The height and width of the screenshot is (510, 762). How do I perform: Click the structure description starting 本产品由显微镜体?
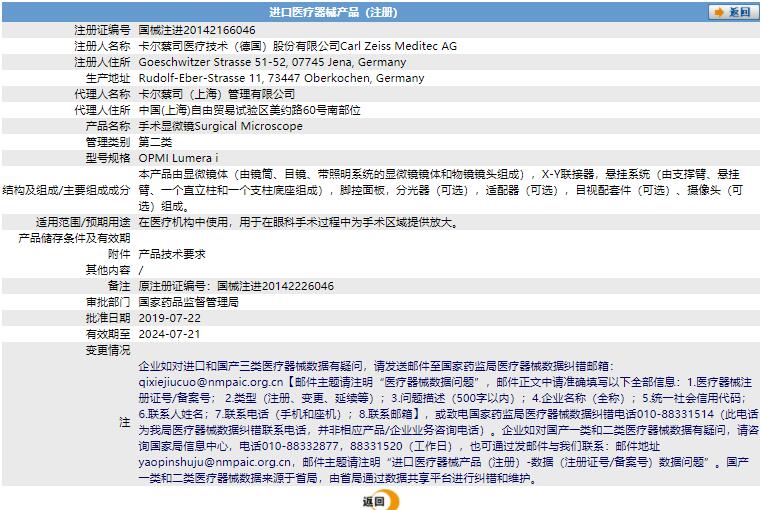click(441, 190)
